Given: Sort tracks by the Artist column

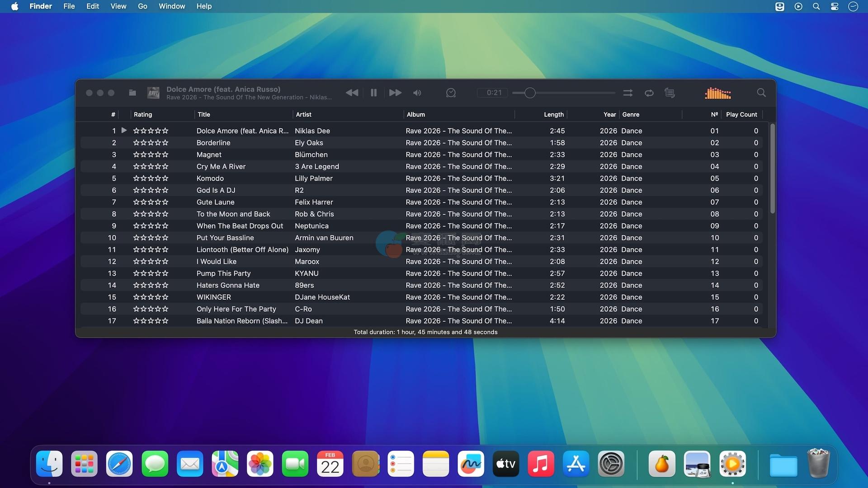Looking at the screenshot, I should click(303, 114).
